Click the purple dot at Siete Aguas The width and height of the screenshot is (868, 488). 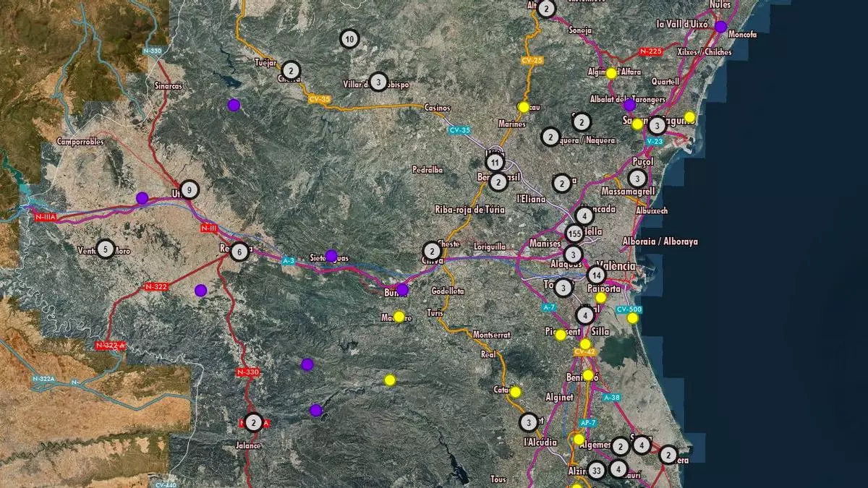(331, 255)
